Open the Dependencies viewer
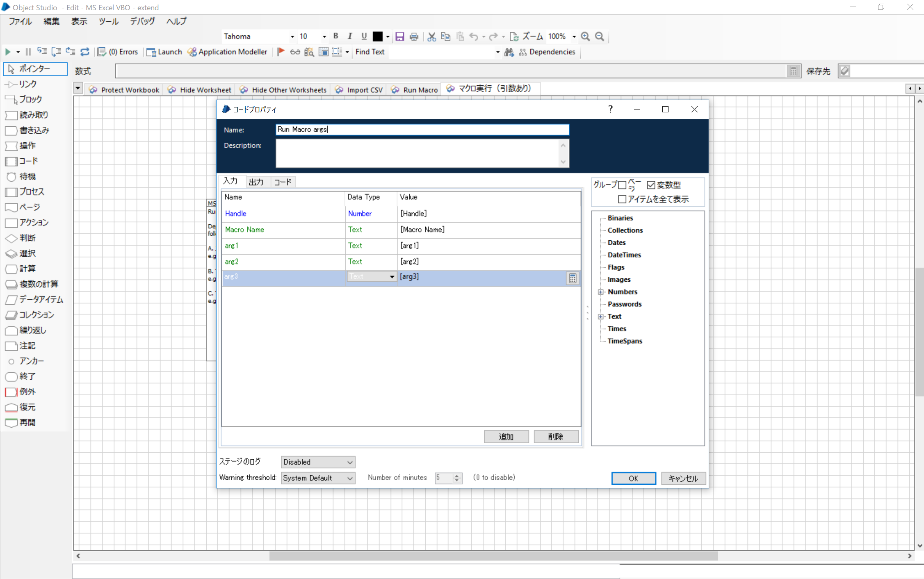Image resolution: width=924 pixels, height=579 pixels. point(547,52)
